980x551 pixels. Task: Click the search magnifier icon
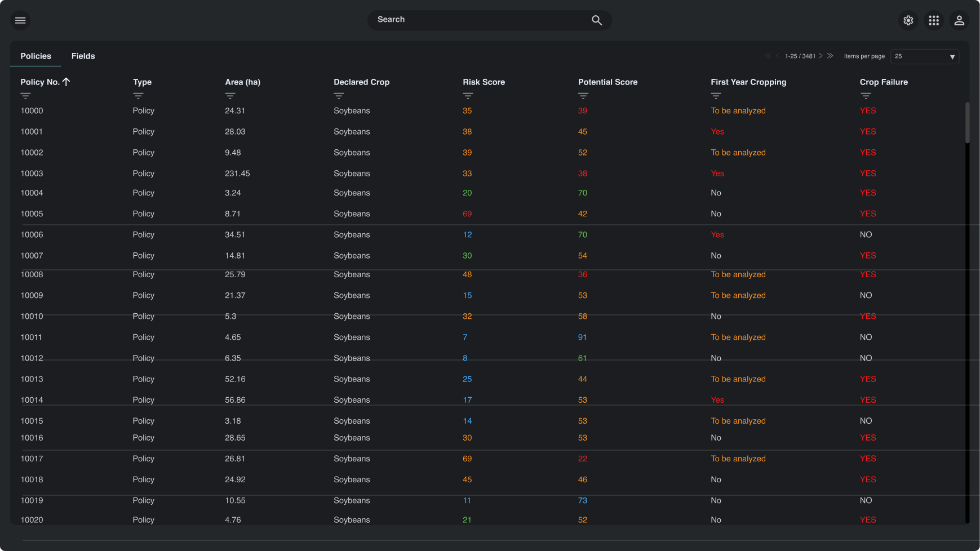pyautogui.click(x=597, y=20)
